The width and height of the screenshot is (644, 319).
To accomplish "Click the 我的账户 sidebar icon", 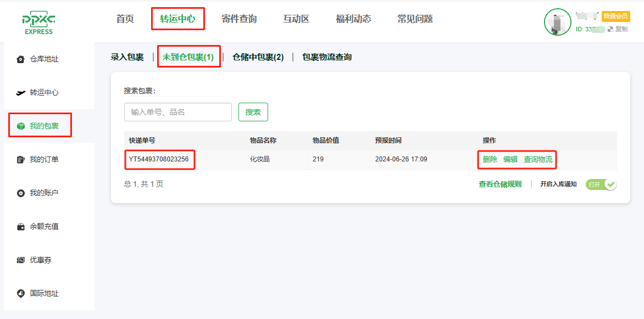I will tap(21, 193).
